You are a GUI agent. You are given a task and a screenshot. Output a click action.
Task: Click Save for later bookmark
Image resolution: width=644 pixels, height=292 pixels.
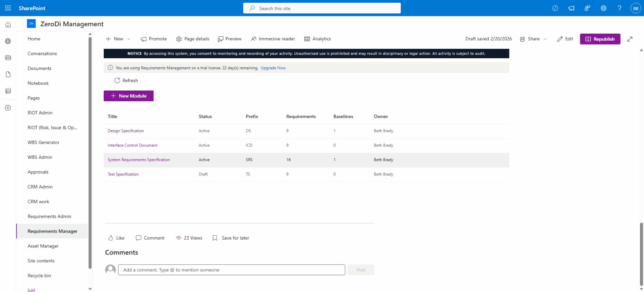pyautogui.click(x=230, y=238)
